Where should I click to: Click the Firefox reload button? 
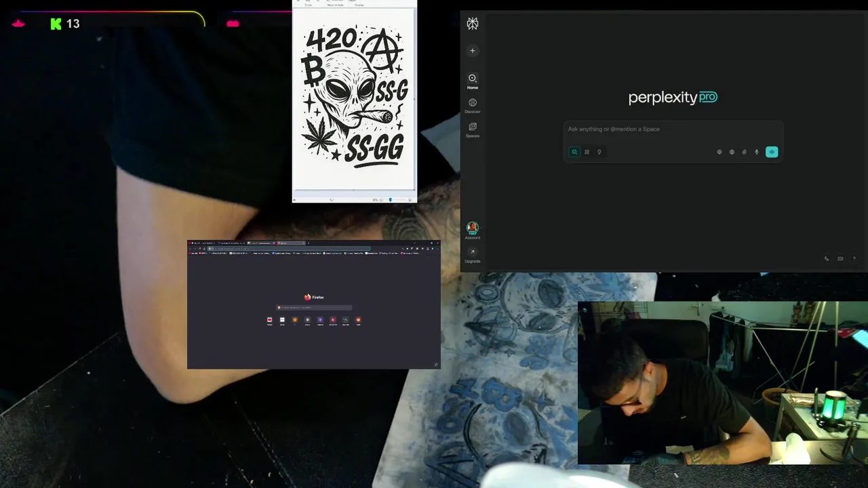click(x=199, y=249)
